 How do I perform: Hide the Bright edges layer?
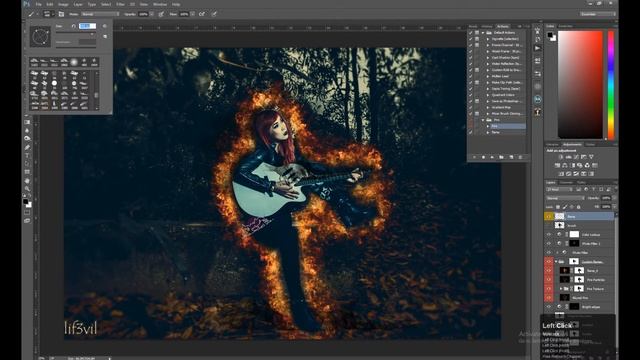549,307
